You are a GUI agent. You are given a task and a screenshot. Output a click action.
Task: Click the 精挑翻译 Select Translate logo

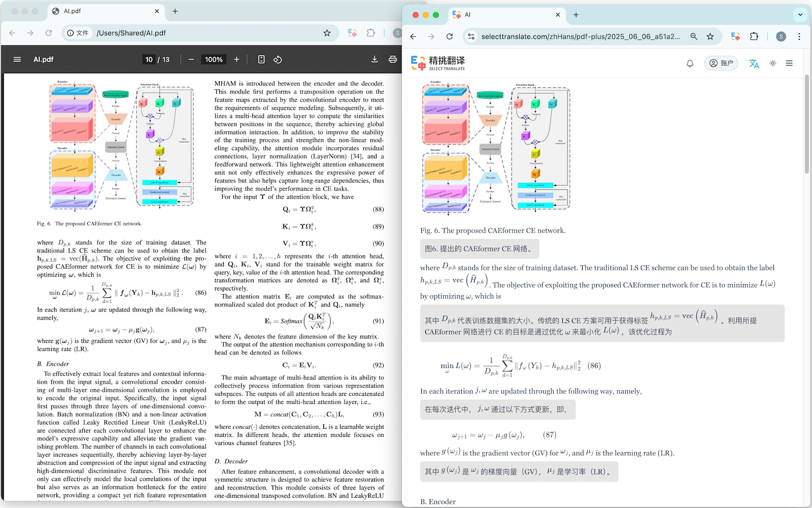(438, 63)
